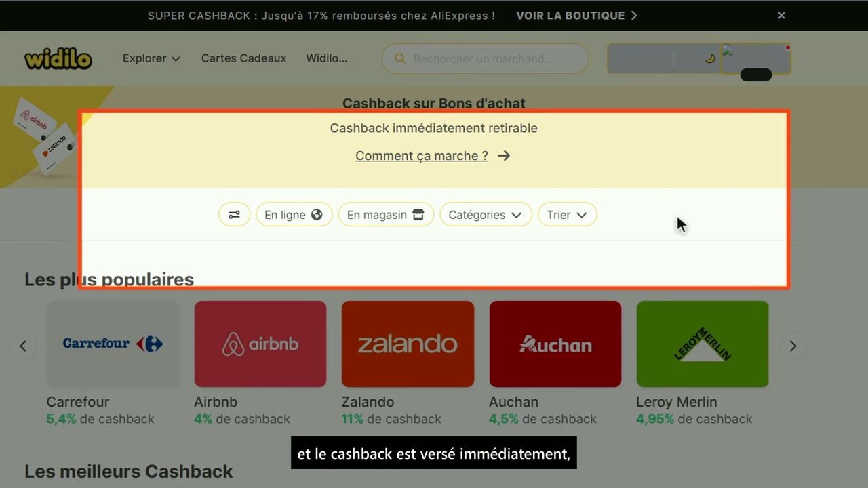The width and height of the screenshot is (868, 488).
Task: Show previous popular cards with left arrow
Action: pos(23,346)
